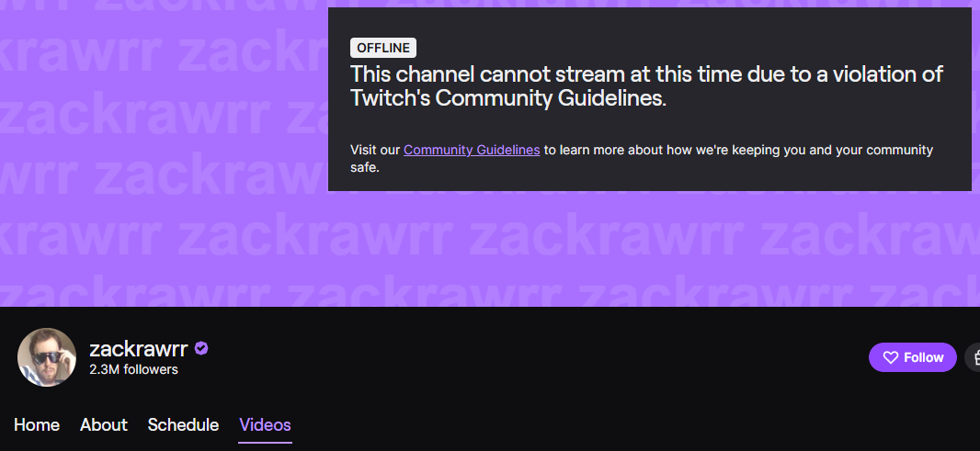Click the 'Visit our' text before the link
Screen dimensions: 980x451
(x=375, y=150)
